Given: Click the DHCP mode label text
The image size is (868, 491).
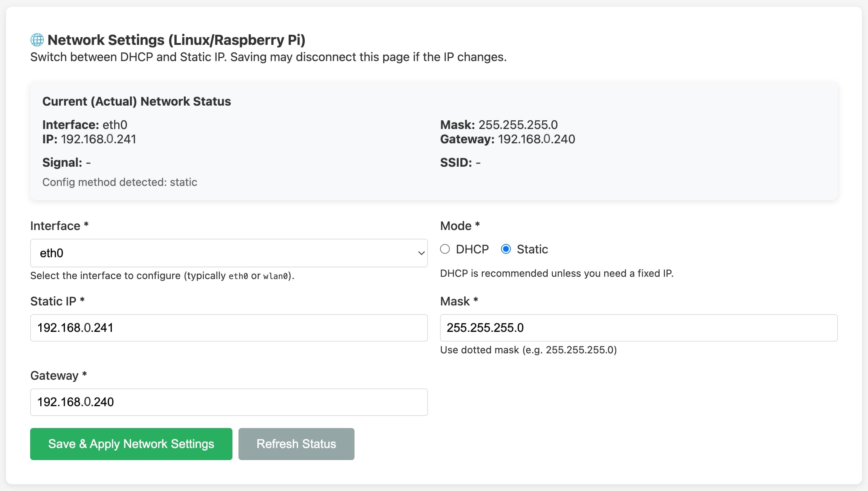Looking at the screenshot, I should pyautogui.click(x=472, y=249).
